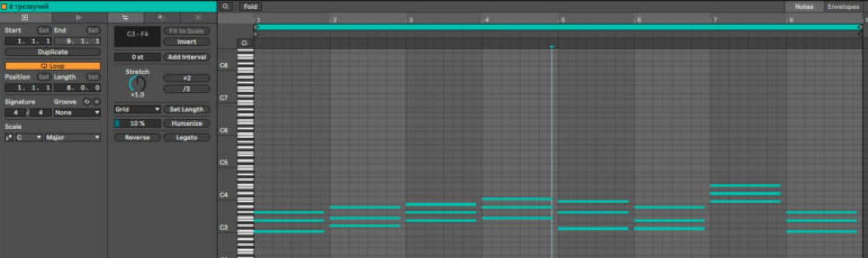Click the Humanize button
This screenshot has width=868, height=258.
tap(186, 123)
